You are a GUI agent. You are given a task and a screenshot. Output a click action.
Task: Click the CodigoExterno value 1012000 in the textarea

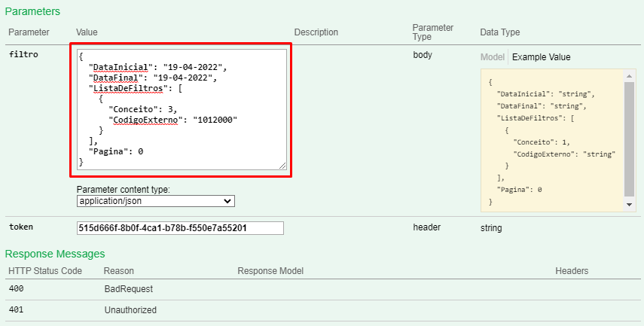click(x=215, y=120)
